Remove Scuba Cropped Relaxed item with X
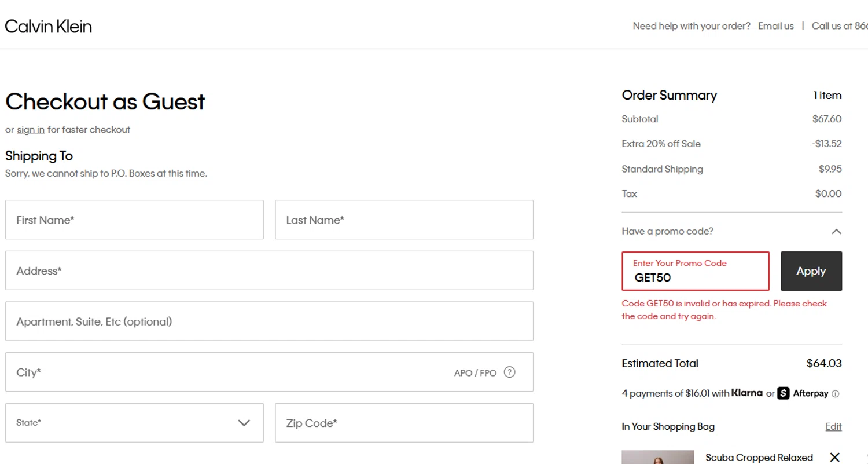The image size is (868, 464). click(x=834, y=458)
